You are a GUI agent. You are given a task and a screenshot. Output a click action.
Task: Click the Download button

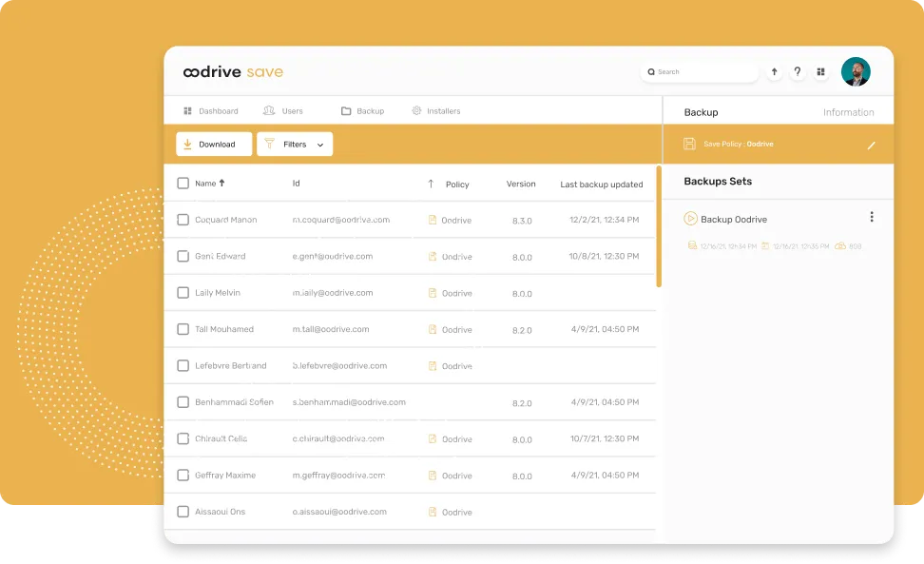point(214,144)
